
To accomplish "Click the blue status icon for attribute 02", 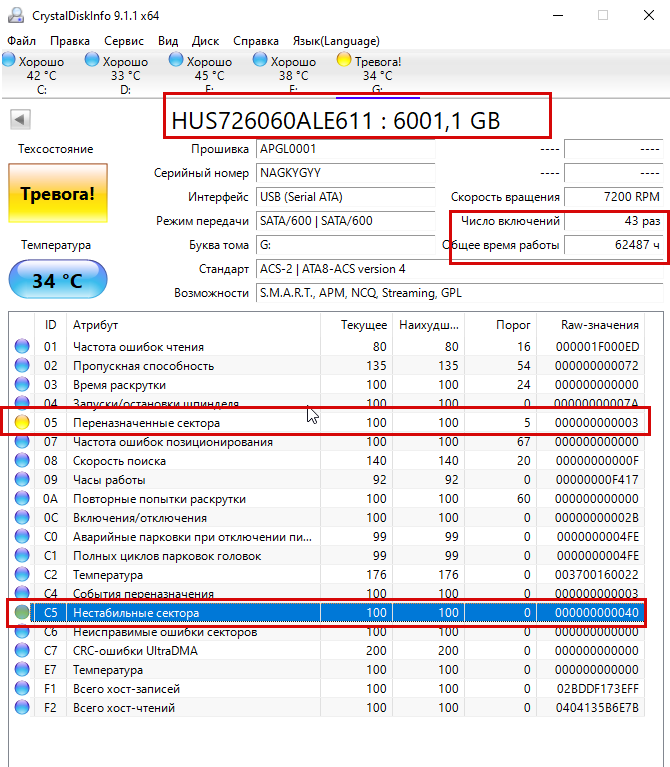I will pos(22,365).
